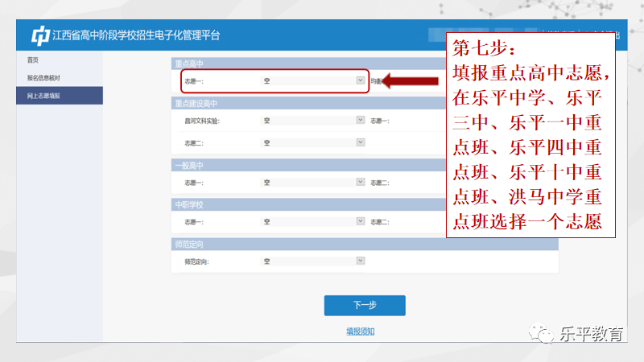Image resolution: width=644 pixels, height=362 pixels.
Task: Select 网上志愿填报 in the sidebar
Action: pyautogui.click(x=44, y=96)
